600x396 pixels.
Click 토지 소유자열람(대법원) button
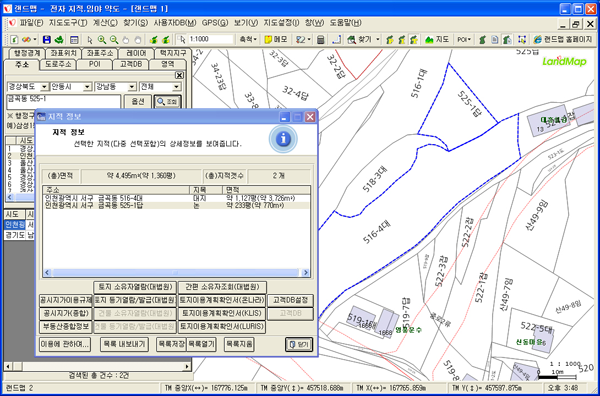135,287
